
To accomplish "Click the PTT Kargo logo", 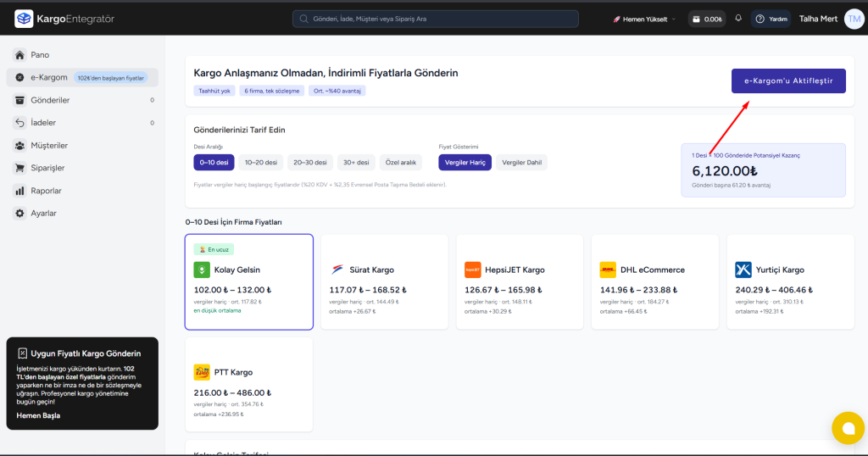I will coord(202,372).
